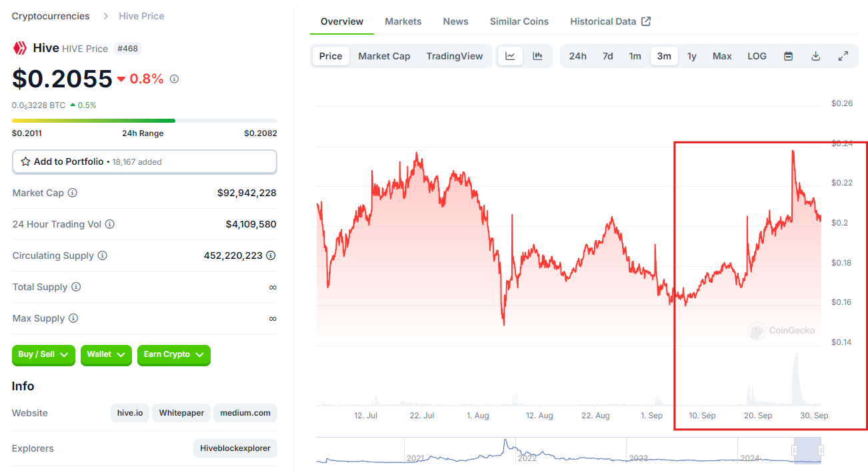Switch to candlestick chart view
Viewport: 868px width, 471px height.
pos(537,56)
